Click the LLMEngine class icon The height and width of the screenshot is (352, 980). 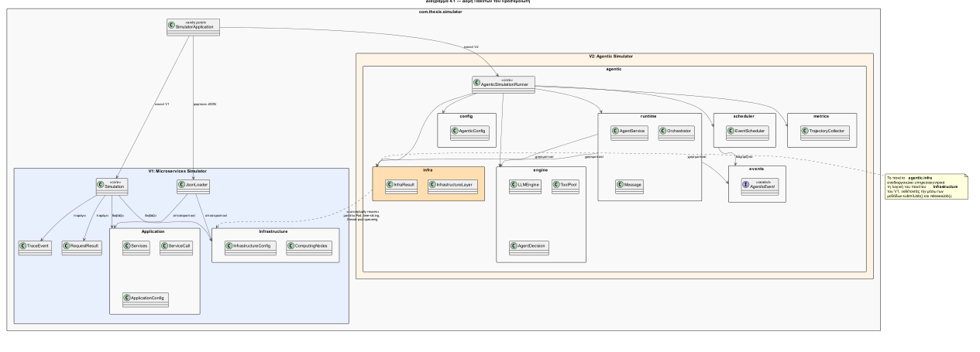tap(514, 185)
